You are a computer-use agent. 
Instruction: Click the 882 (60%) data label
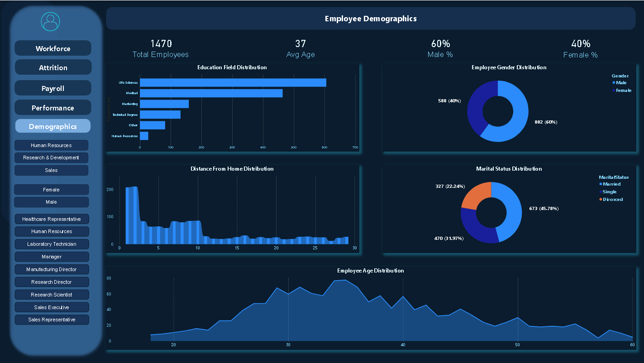546,122
